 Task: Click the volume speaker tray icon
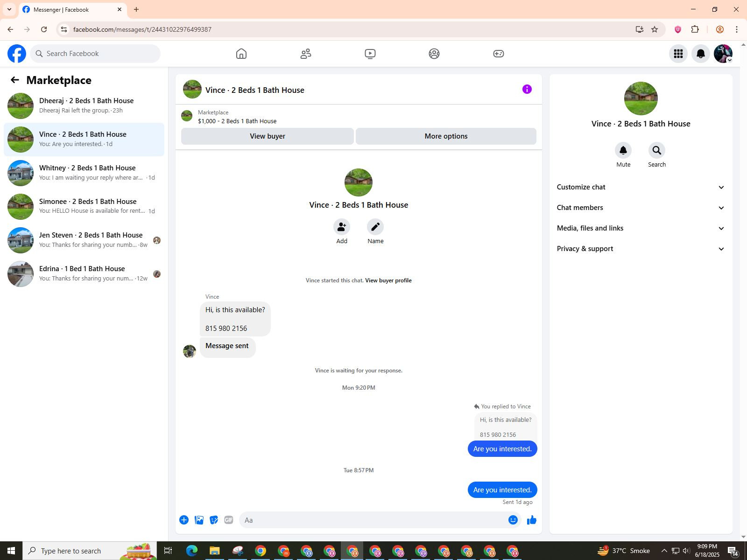(686, 551)
